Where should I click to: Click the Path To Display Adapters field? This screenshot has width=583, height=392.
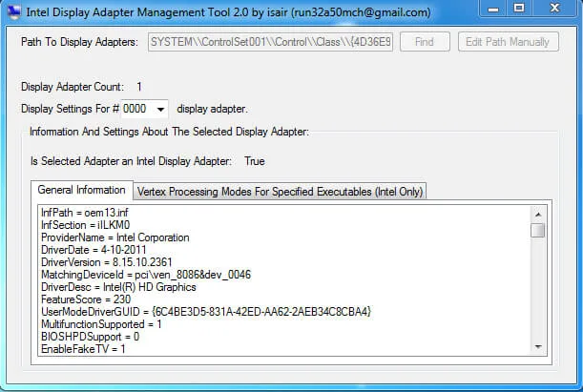pyautogui.click(x=270, y=42)
